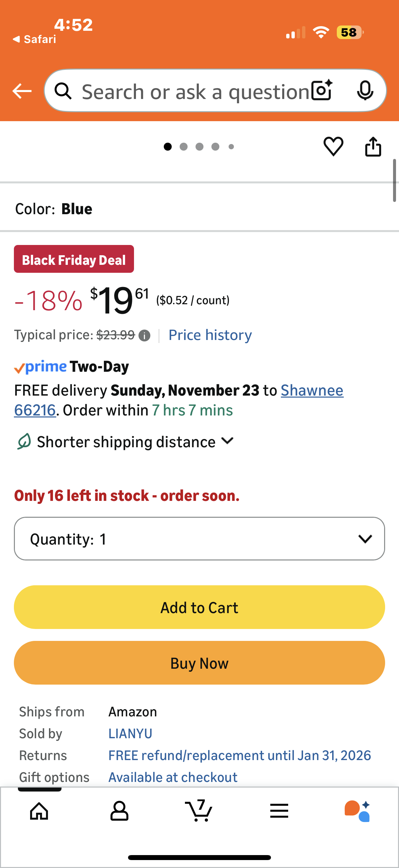Screen dimensions: 399x868
Task: Open the Quantity dropdown
Action: click(x=199, y=539)
